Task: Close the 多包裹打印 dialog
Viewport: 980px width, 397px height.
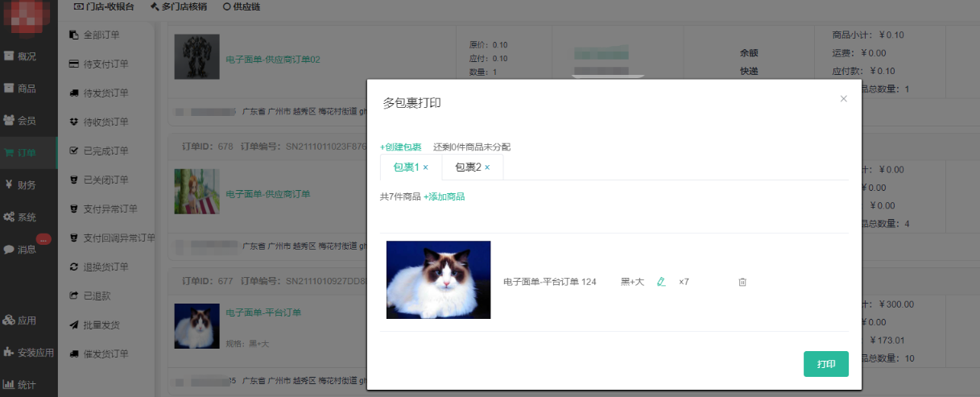Action: pyautogui.click(x=844, y=98)
